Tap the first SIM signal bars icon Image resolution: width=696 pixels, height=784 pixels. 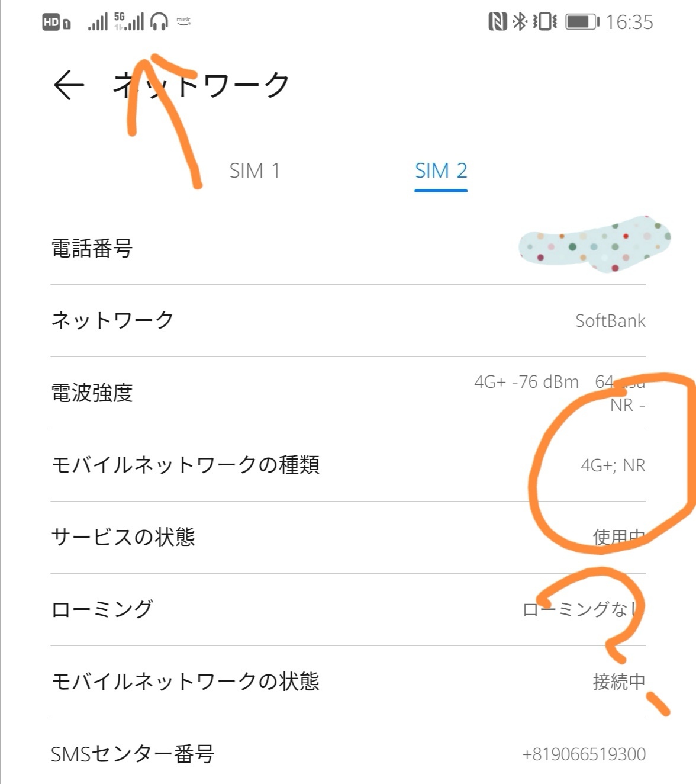tap(98, 23)
